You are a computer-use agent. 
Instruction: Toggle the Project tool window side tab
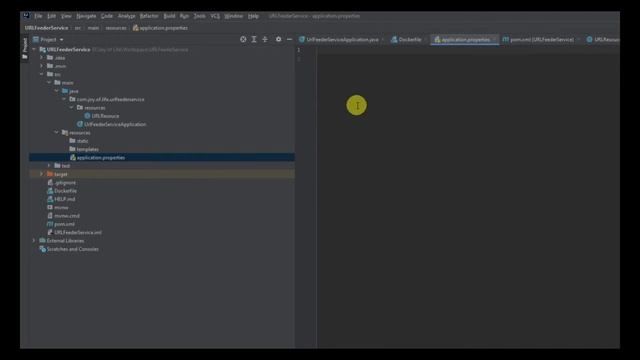25,48
